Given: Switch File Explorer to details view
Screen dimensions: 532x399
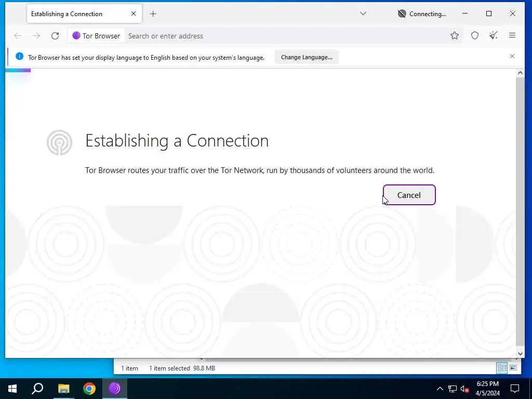Looking at the screenshot, I should tap(502, 368).
